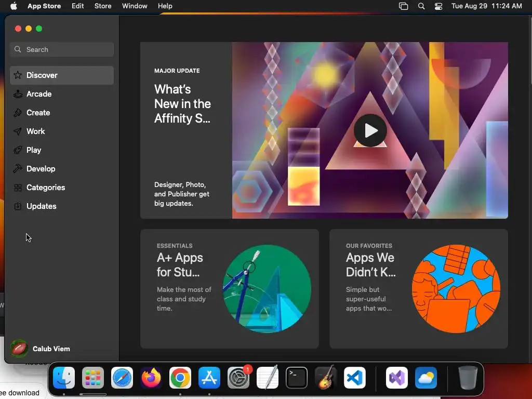Screen dimensions: 532x399
Task: Open System Settings from the Dock
Action: [238, 378]
